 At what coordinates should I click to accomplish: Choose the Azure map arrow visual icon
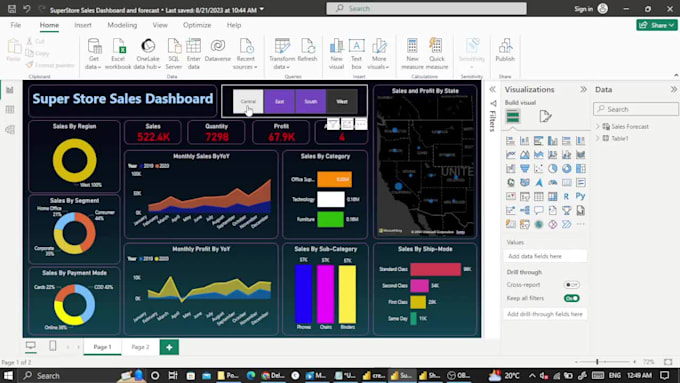(x=538, y=182)
